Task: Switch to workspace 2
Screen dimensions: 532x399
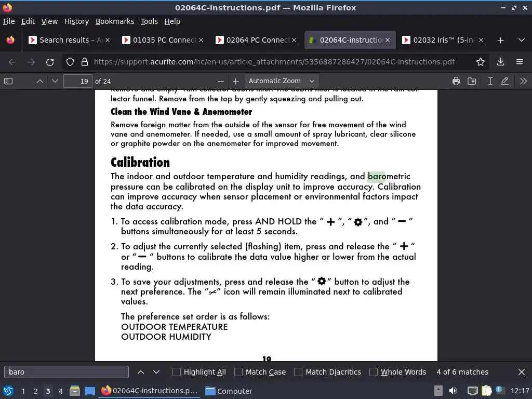Action: click(35, 391)
